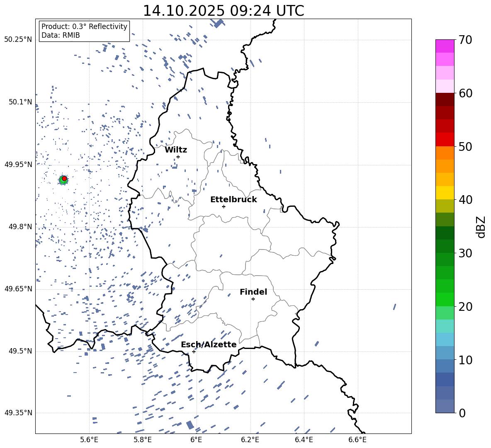Click the 40 dBZ colorbar label
491x448 pixels.
(465, 200)
